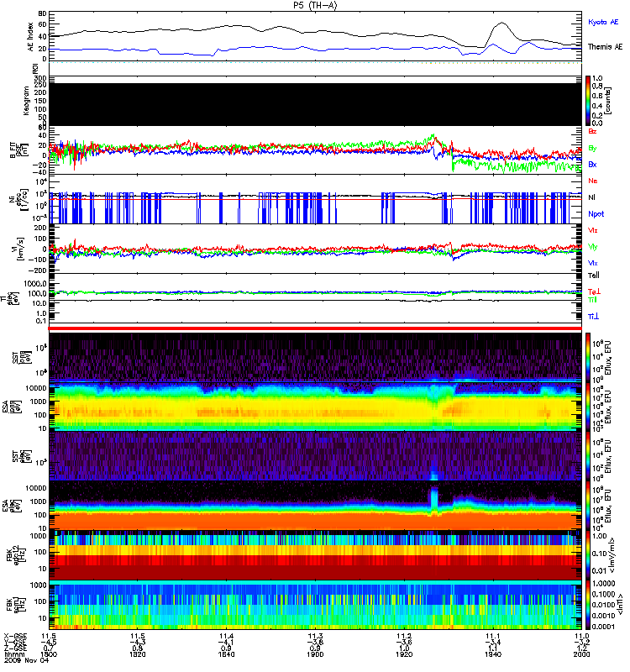
Task: Click the "hhmm" row label
Action: click(14, 654)
